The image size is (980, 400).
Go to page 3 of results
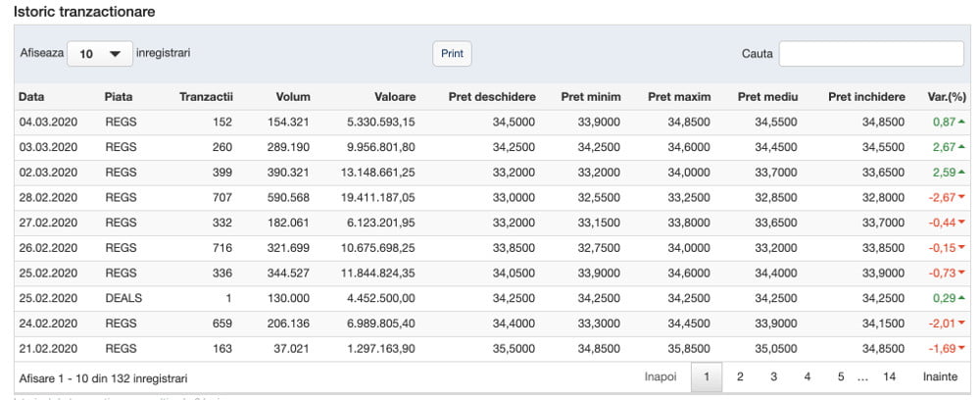(773, 376)
